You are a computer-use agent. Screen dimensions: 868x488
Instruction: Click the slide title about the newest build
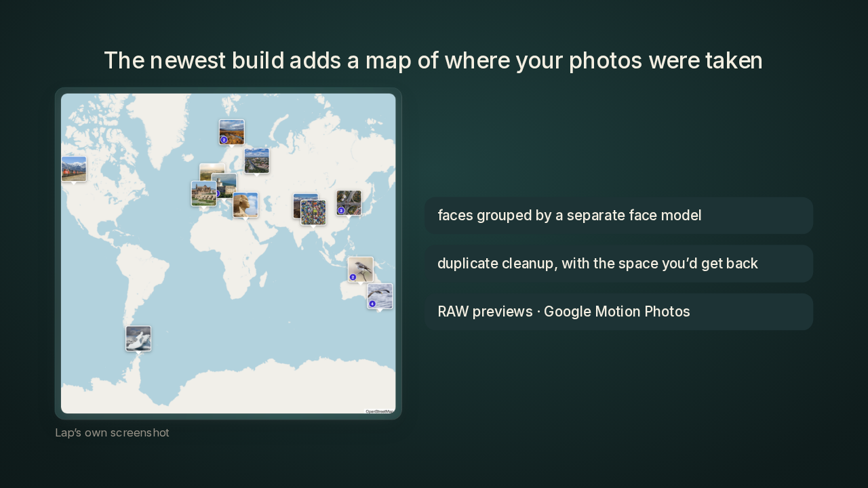433,60
